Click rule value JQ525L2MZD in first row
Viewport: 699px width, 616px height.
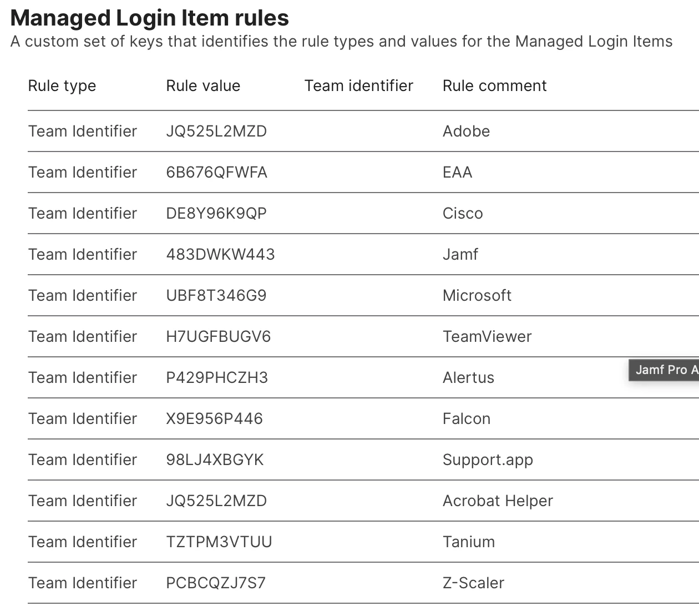click(216, 131)
